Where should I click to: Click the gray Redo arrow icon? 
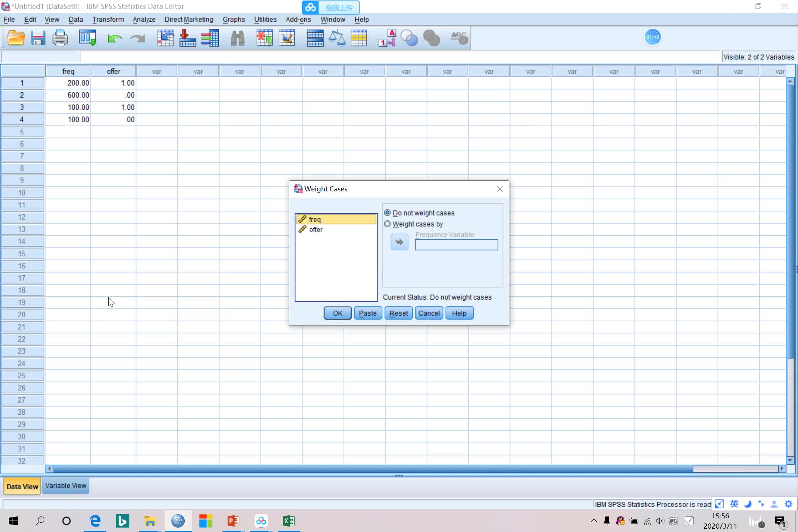click(x=137, y=38)
